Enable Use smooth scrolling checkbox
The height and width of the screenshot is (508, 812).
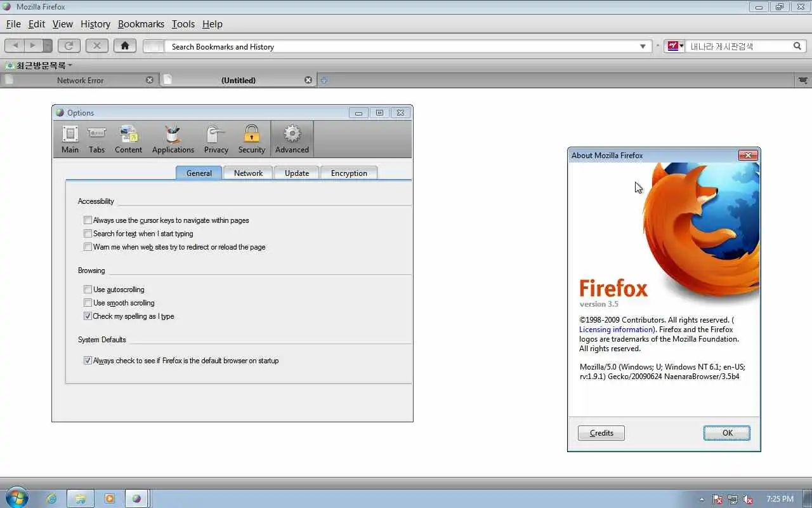point(88,303)
